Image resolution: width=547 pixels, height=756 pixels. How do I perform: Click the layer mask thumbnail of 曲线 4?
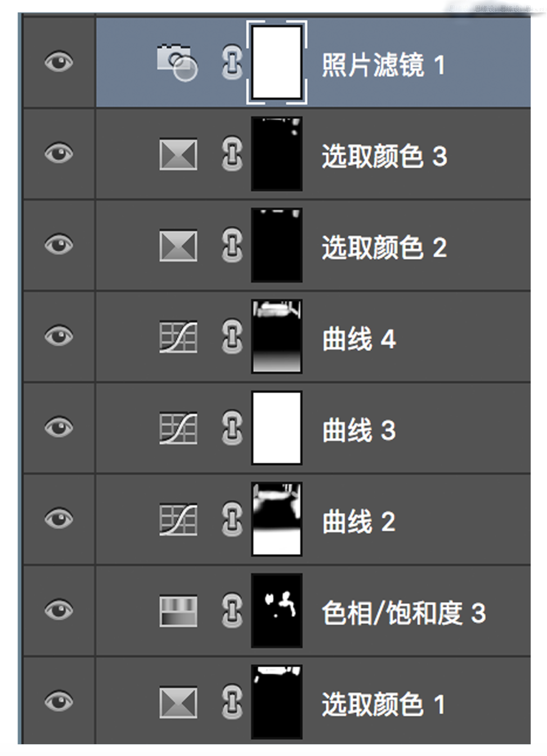[x=276, y=336]
